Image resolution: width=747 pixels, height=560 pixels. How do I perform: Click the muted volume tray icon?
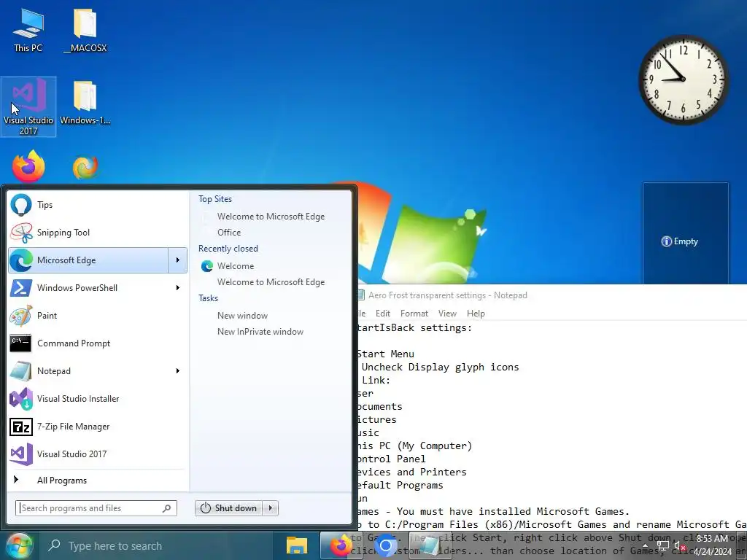680,546
